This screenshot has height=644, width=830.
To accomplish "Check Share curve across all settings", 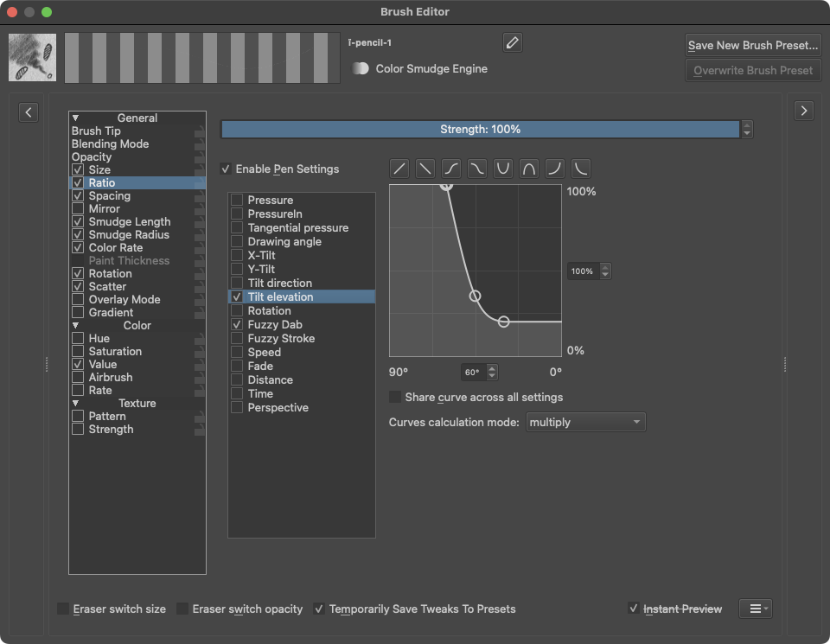I will click(395, 398).
